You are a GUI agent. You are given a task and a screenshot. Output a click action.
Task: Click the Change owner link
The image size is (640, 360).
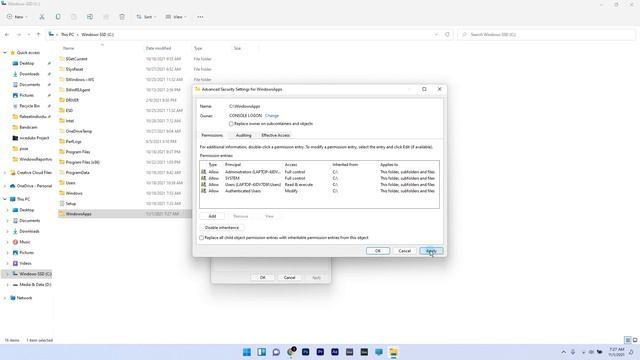pyautogui.click(x=272, y=116)
